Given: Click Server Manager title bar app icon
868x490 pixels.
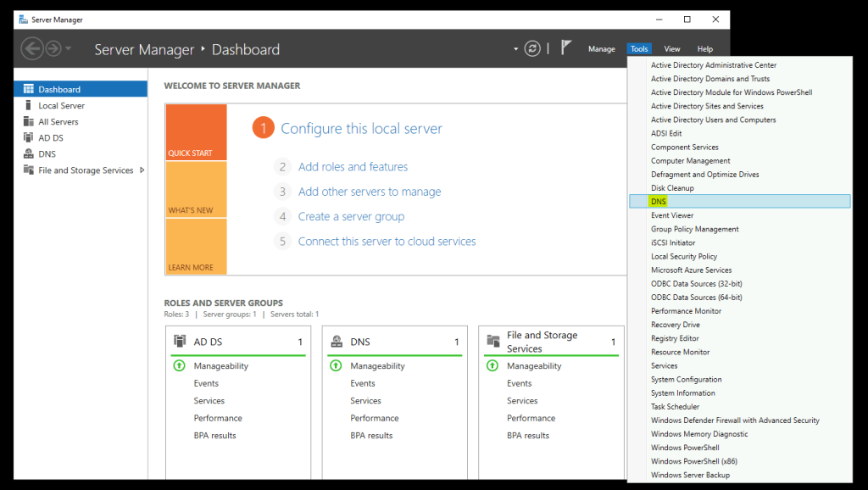Looking at the screenshot, I should coord(23,19).
